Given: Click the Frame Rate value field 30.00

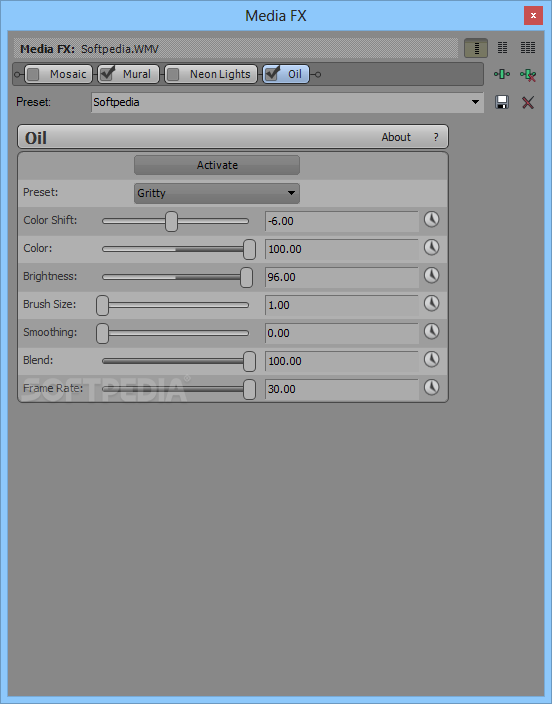Looking at the screenshot, I should [x=342, y=389].
